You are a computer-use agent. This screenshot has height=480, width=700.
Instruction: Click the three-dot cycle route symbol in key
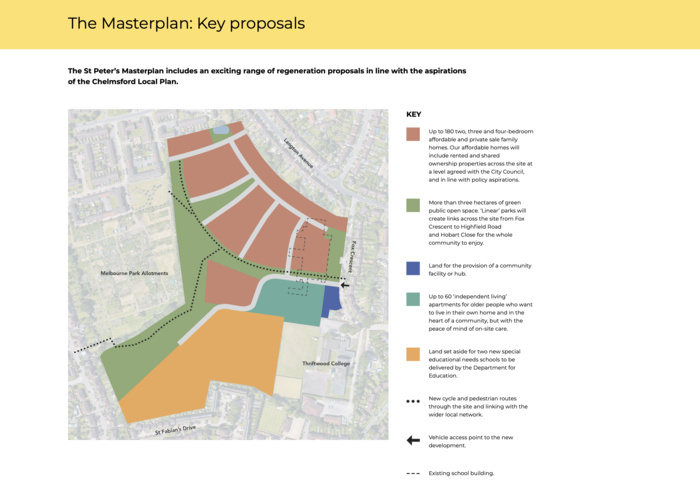tap(413, 400)
